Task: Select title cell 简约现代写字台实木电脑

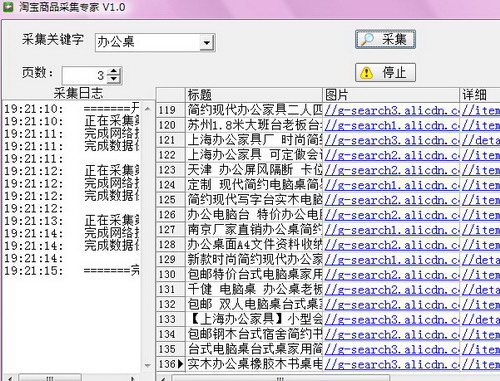Action: point(254,200)
